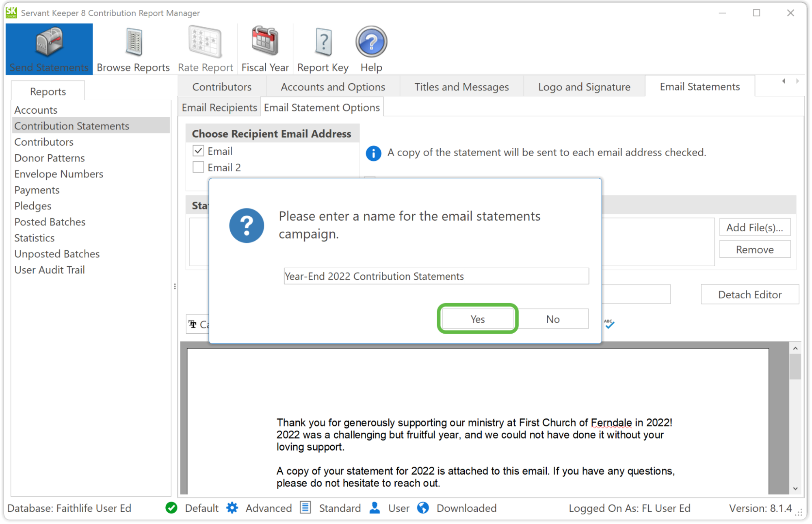The image size is (812, 524).
Task: Click the Remove button
Action: pyautogui.click(x=755, y=249)
